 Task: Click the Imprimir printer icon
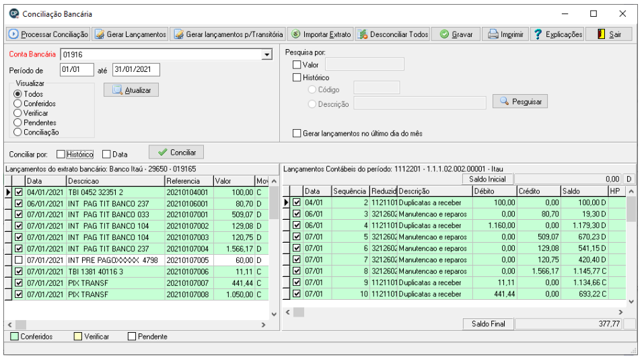pos(493,34)
